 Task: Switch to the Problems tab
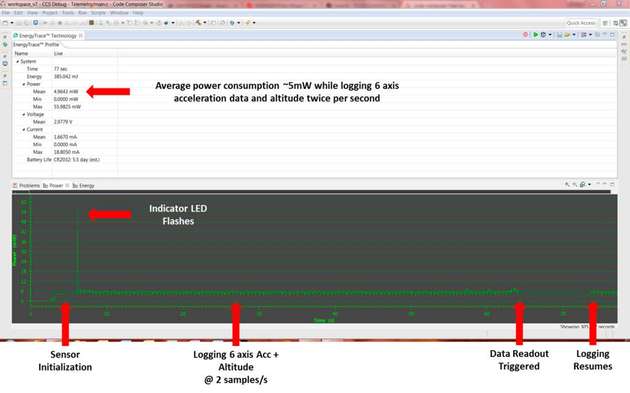point(27,186)
